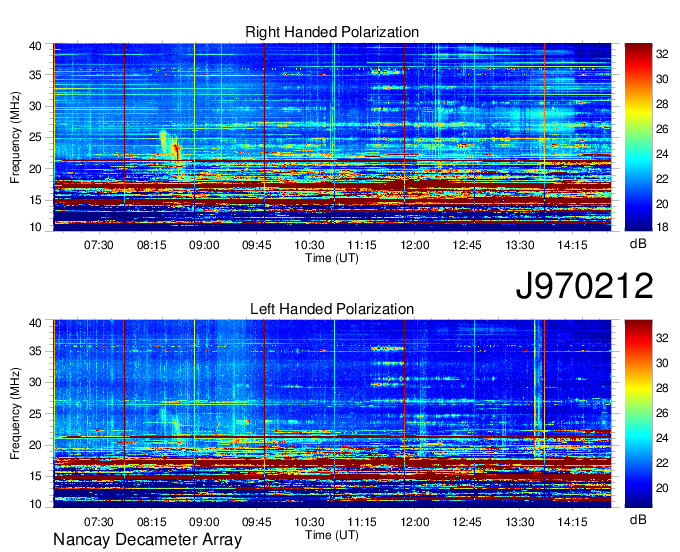Image resolution: width=680 pixels, height=552 pixels.
Task: Click 25 MHz tick on right-handed plot
Action: click(x=35, y=137)
